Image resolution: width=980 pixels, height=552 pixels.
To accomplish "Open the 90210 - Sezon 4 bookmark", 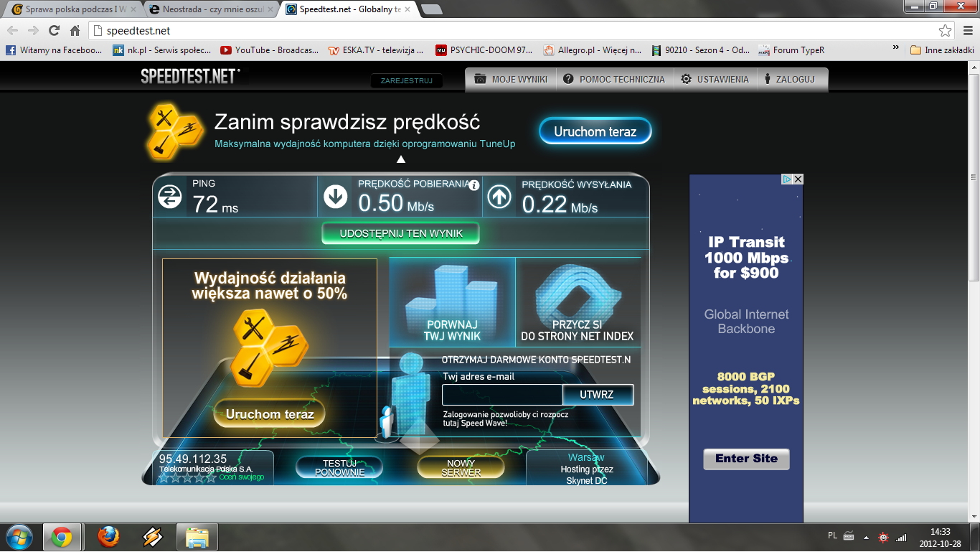I will coord(701,50).
